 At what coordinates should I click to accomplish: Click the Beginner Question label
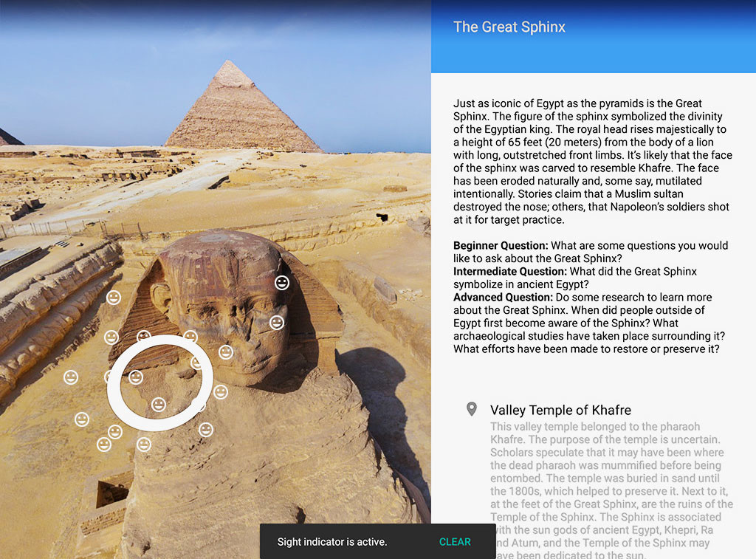point(501,245)
